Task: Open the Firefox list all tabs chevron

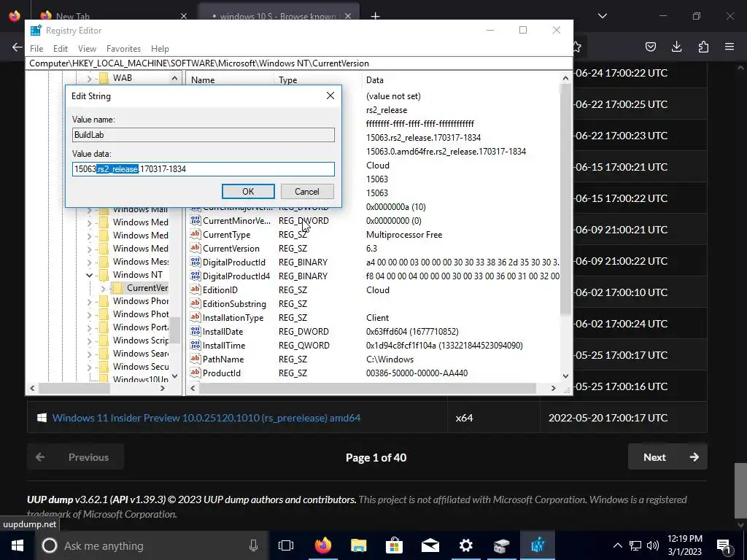Action: [602, 16]
